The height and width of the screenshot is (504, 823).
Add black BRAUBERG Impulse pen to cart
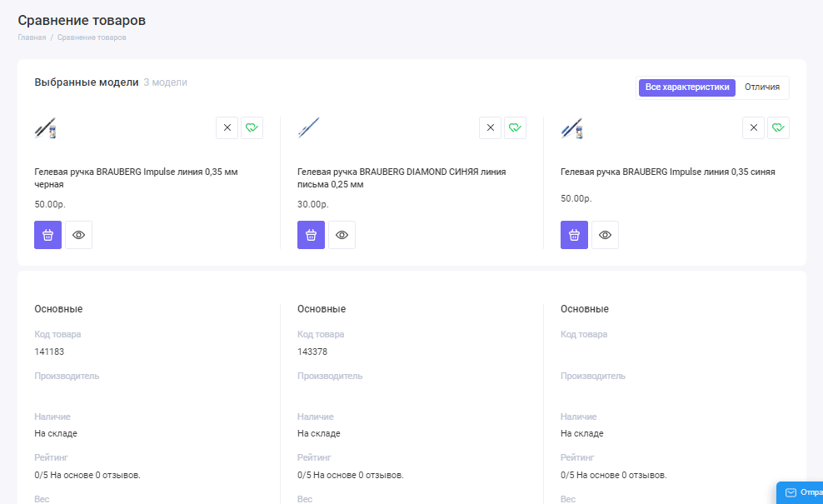pyautogui.click(x=47, y=235)
